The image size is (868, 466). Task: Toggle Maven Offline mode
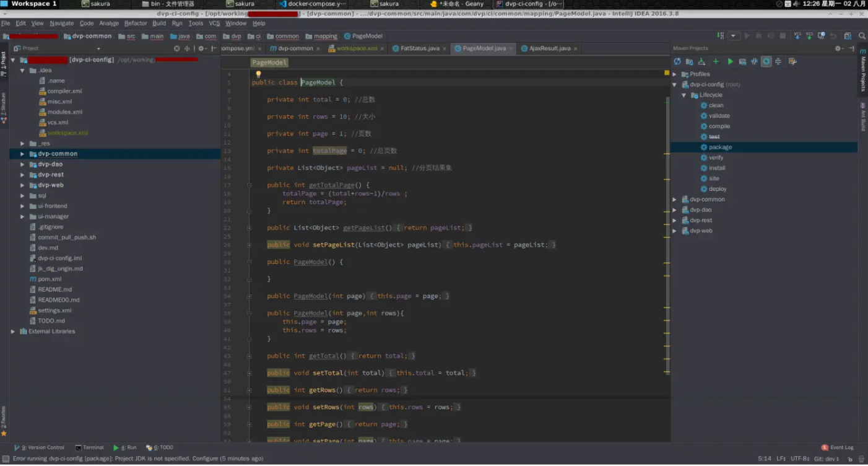[x=754, y=61]
